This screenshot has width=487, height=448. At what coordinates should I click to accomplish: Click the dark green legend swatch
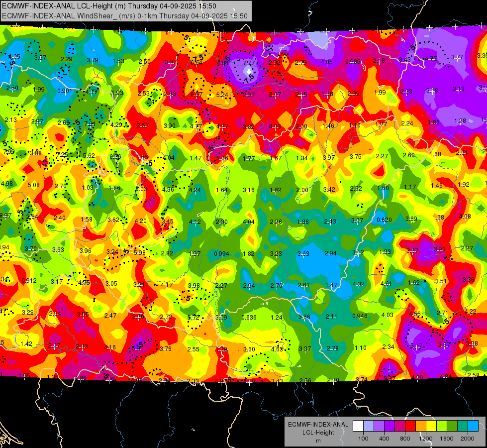(x=452, y=426)
